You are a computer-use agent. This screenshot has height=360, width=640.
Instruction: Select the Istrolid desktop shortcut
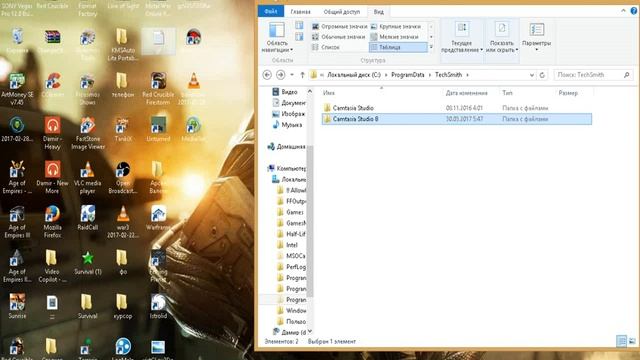click(x=158, y=306)
